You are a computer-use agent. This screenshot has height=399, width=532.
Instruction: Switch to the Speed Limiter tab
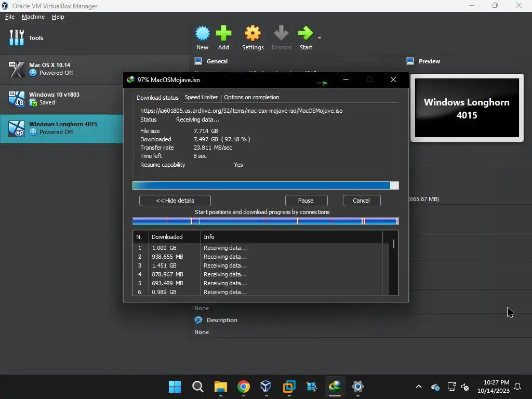[x=201, y=97]
